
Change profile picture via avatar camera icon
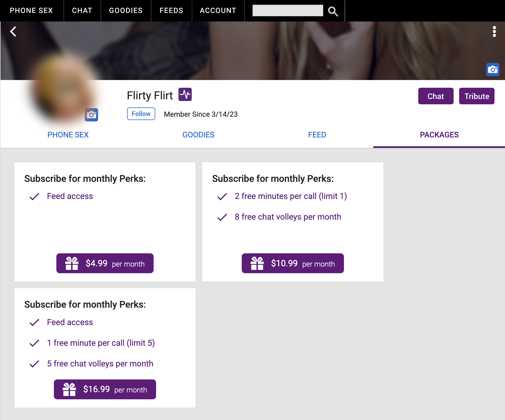(x=91, y=115)
